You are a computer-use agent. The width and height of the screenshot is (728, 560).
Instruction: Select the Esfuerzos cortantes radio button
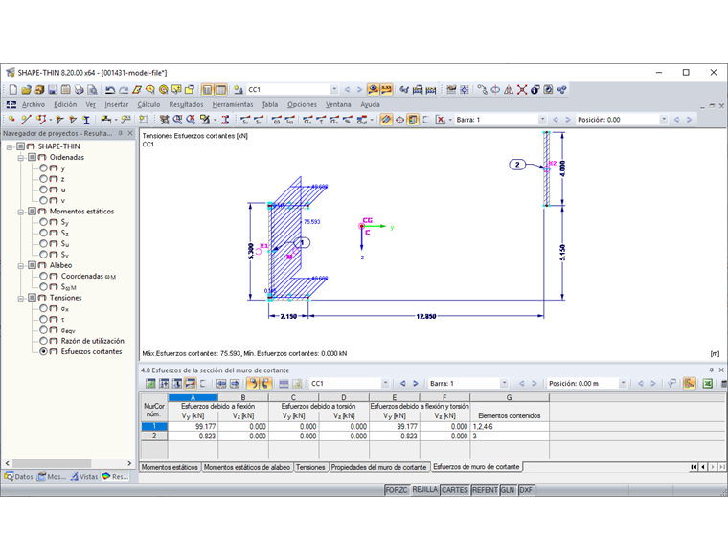point(43,351)
